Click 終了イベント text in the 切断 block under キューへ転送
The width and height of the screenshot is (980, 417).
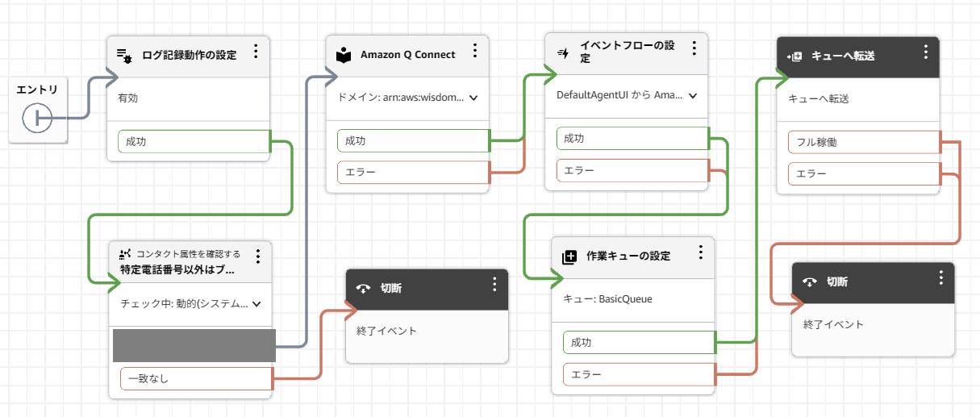click(x=833, y=324)
